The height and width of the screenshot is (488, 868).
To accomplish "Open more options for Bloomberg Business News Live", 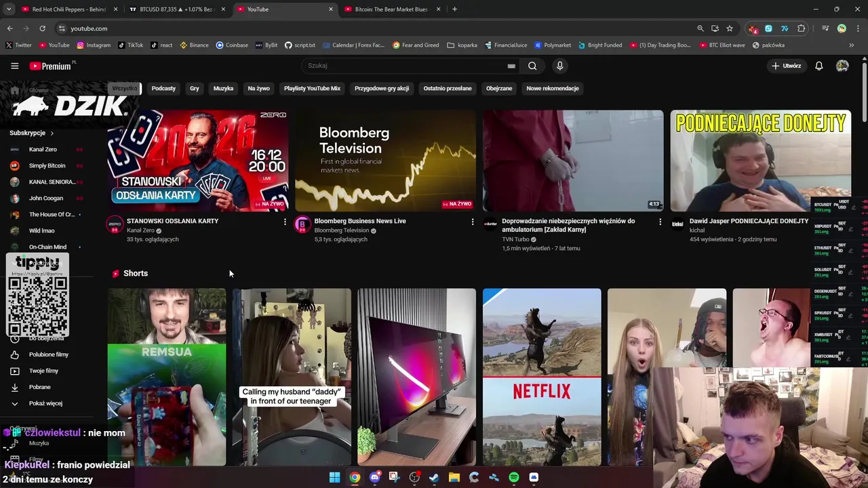I will 473,222.
